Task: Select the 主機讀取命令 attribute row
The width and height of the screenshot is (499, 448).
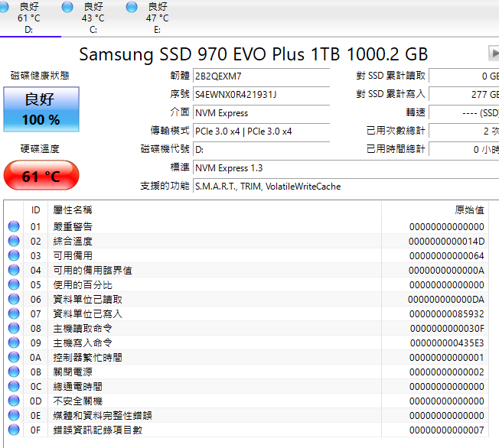Action: tap(246, 328)
